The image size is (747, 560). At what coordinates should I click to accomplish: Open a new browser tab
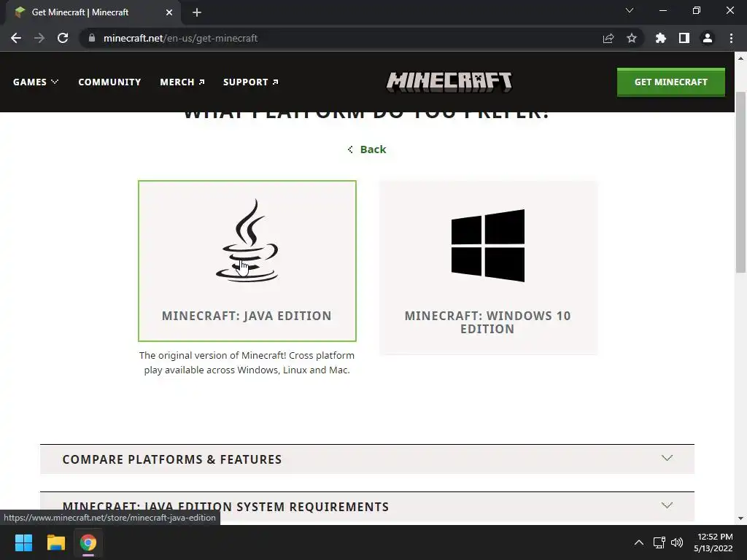(197, 12)
